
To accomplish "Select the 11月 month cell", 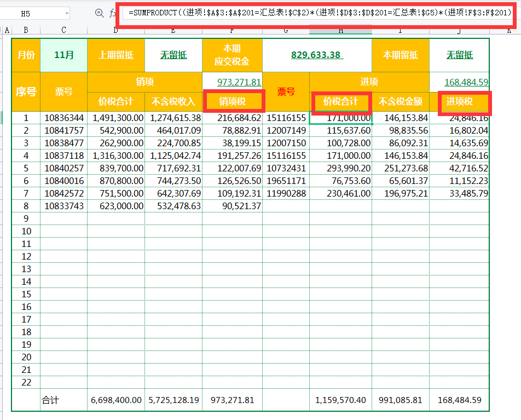I will click(63, 55).
